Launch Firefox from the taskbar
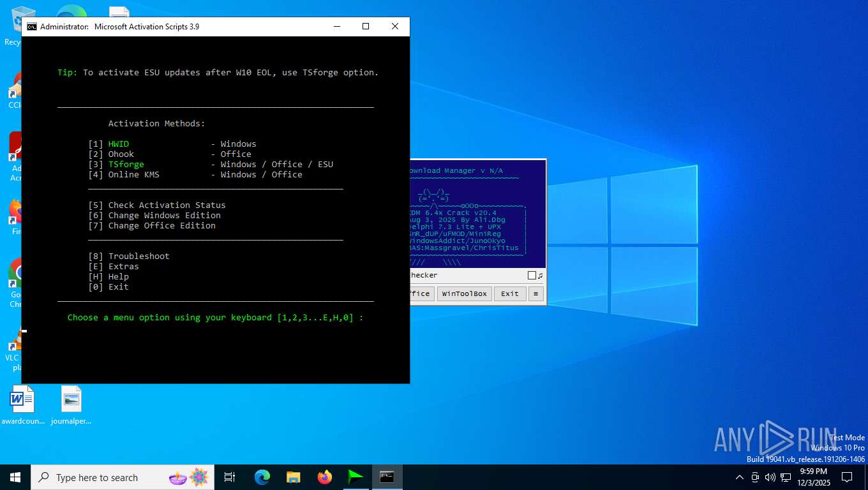The image size is (868, 490). [325, 477]
